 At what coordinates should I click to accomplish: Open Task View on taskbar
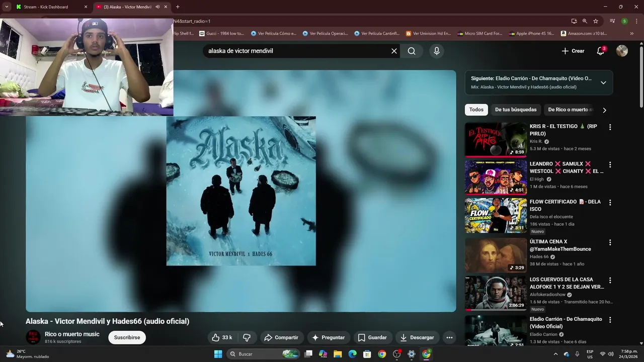point(308,354)
